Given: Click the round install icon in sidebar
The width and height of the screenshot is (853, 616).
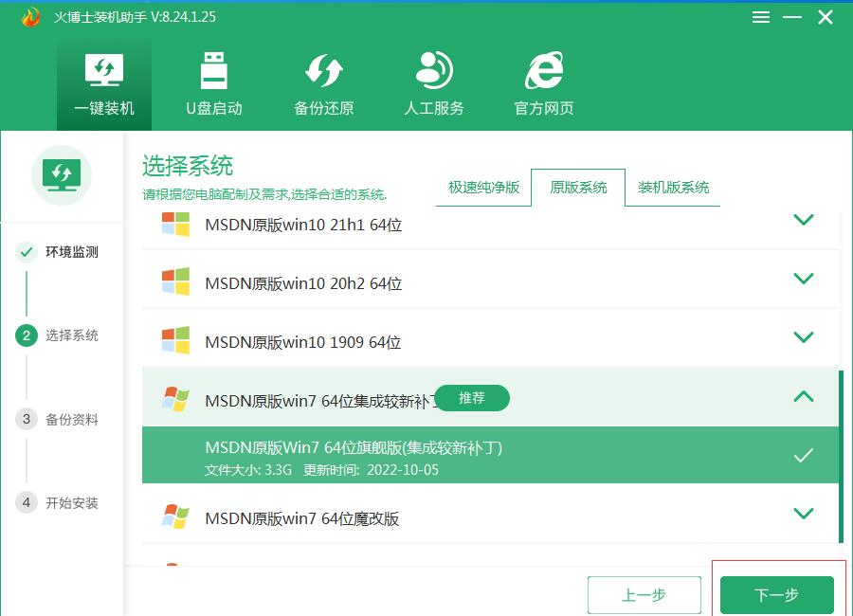Looking at the screenshot, I should (62, 175).
